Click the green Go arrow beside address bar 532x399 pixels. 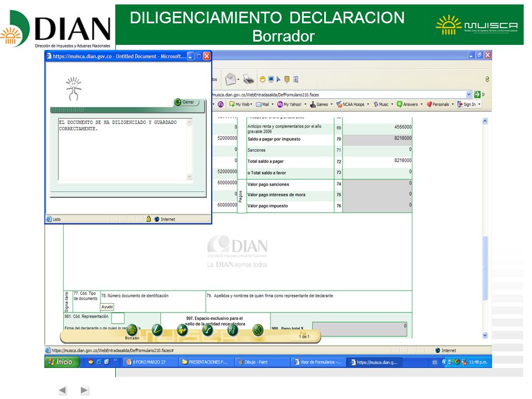tap(477, 94)
